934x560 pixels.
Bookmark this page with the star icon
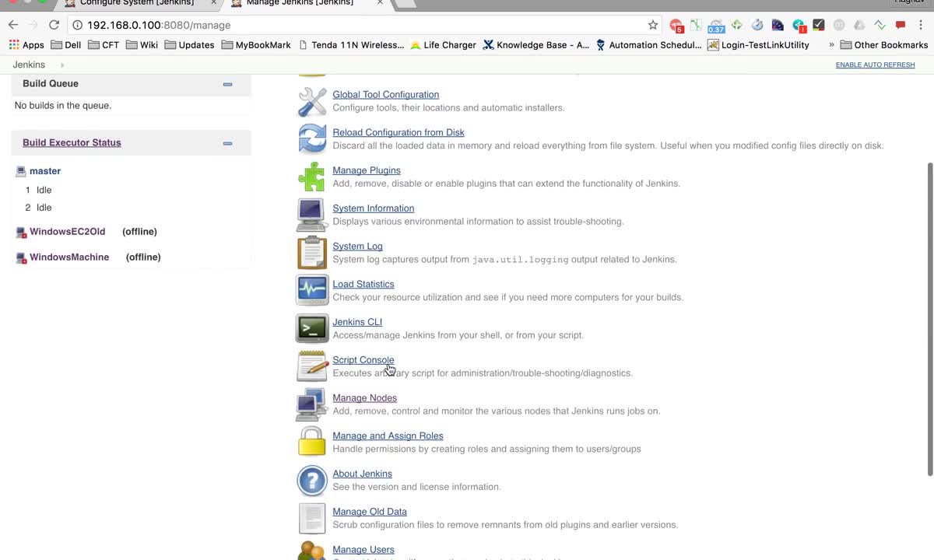[x=653, y=25]
